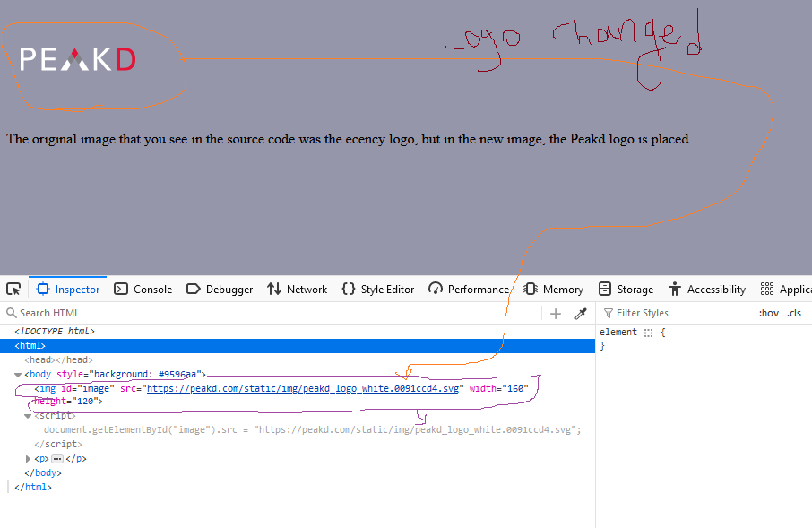This screenshot has height=528, width=812.
Task: Click the Accessibility person icon
Action: (674, 290)
